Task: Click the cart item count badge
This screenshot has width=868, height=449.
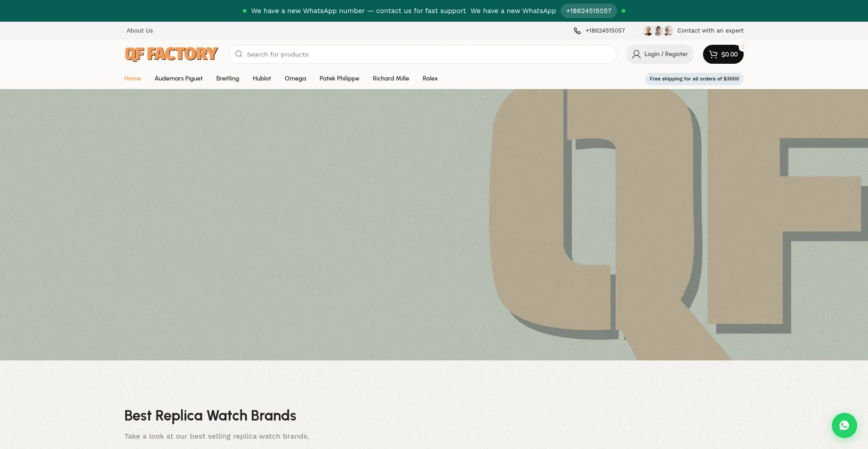Action: pos(742,47)
